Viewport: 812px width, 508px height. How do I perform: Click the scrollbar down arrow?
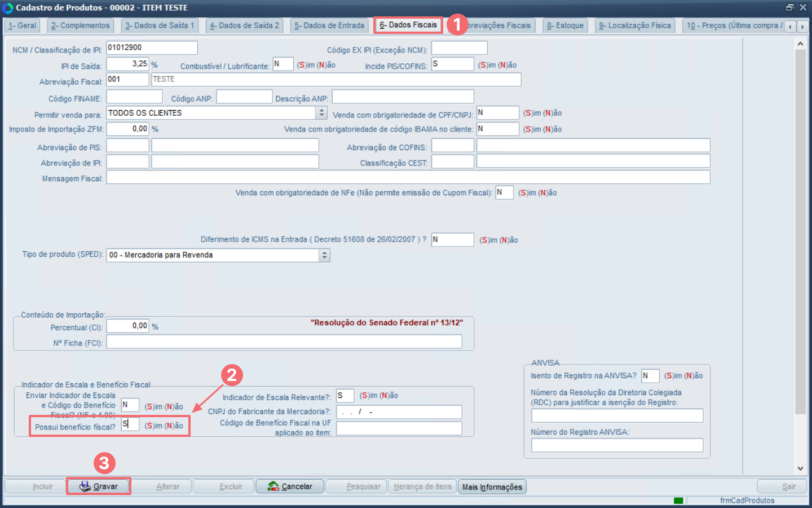click(x=800, y=468)
